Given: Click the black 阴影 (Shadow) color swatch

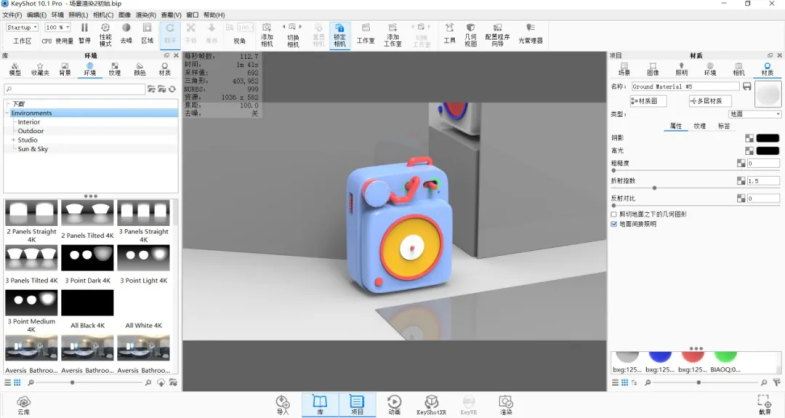Looking at the screenshot, I should [767, 137].
